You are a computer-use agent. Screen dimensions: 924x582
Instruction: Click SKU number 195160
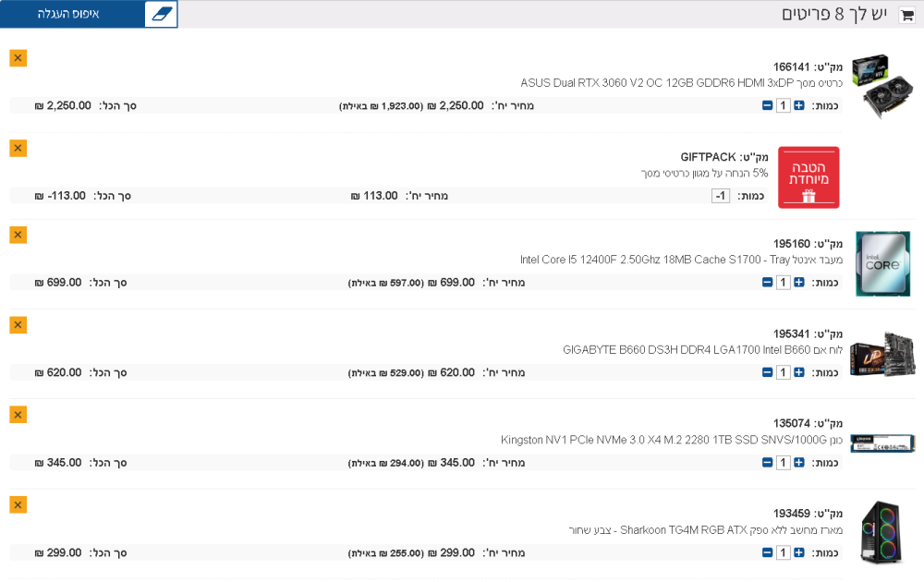point(792,244)
